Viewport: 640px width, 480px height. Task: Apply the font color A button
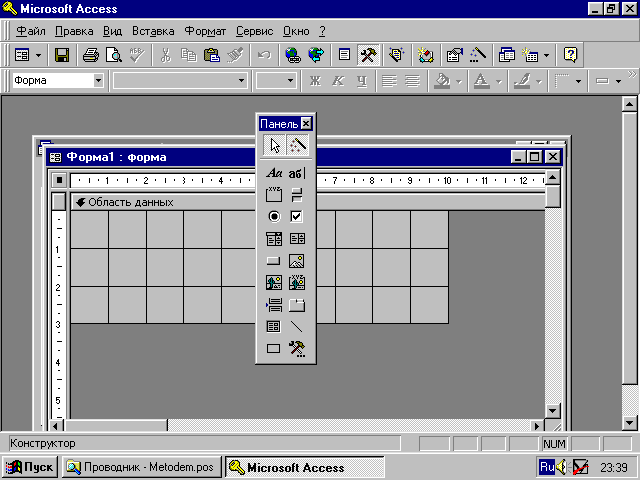[482, 80]
